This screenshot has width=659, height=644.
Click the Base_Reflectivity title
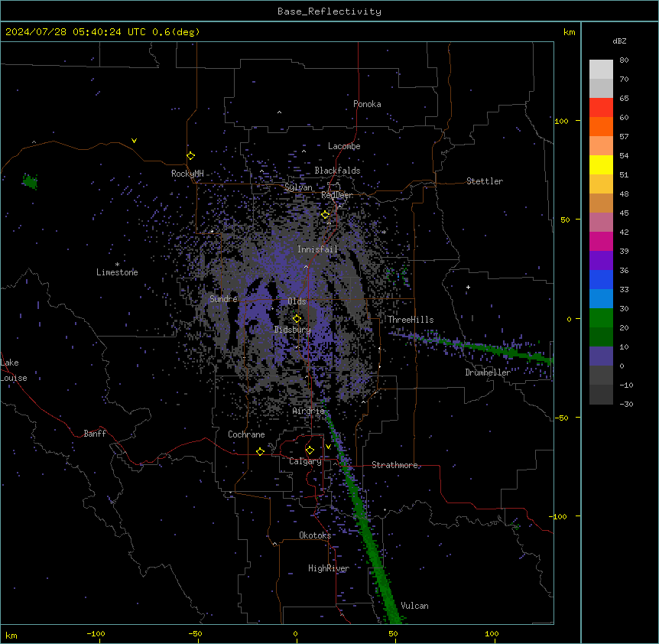(329, 11)
